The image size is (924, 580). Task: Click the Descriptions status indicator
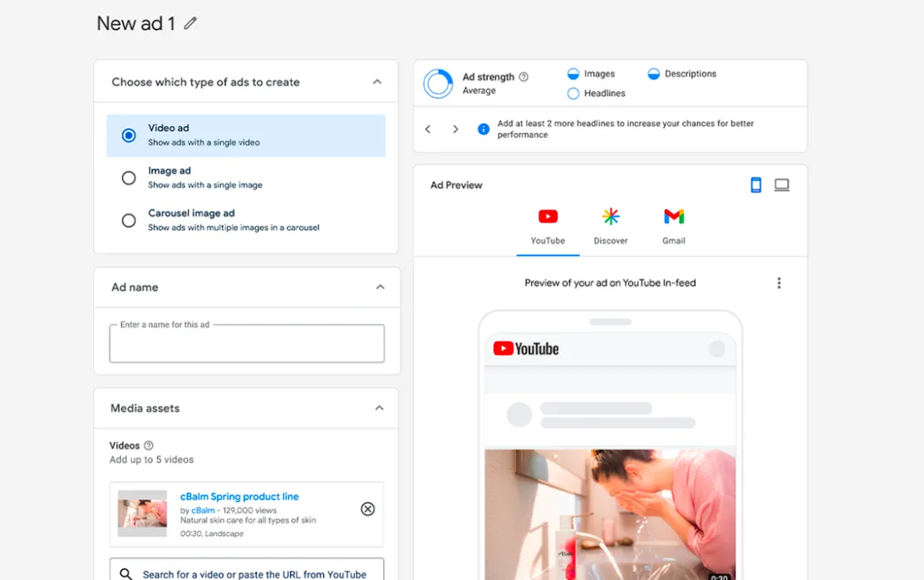[x=653, y=74]
